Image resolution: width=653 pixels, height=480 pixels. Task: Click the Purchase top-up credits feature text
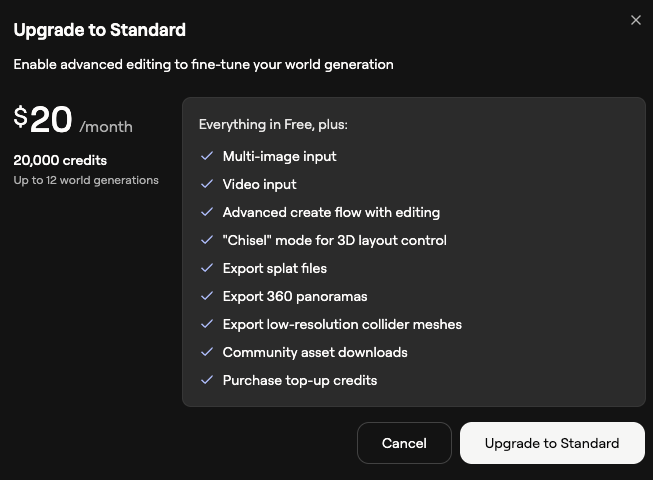coord(299,380)
